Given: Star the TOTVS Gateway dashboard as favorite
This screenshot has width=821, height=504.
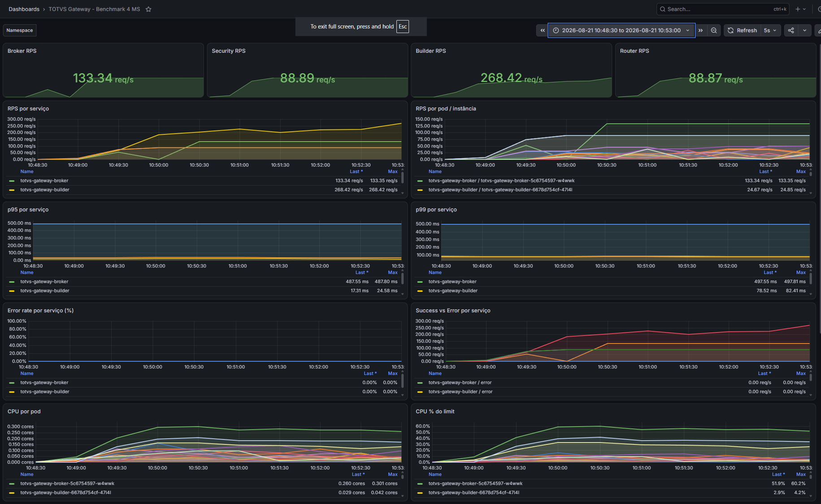Looking at the screenshot, I should pyautogui.click(x=148, y=9).
